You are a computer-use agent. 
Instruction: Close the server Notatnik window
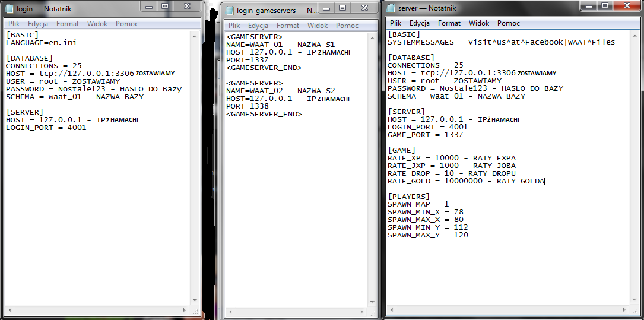[627, 5]
